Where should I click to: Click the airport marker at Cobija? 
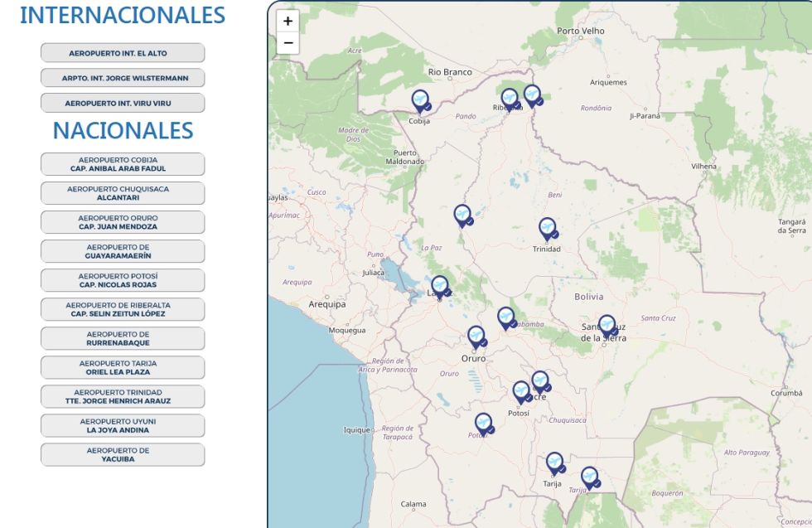tap(420, 100)
